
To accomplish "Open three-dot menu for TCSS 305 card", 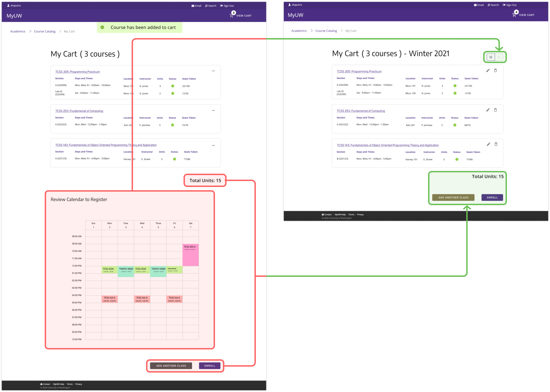I will tap(213, 71).
